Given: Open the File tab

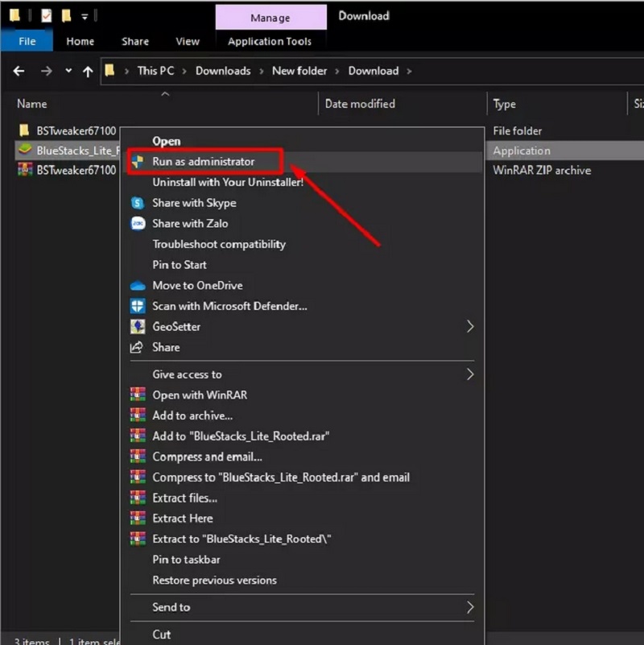Looking at the screenshot, I should [x=27, y=41].
